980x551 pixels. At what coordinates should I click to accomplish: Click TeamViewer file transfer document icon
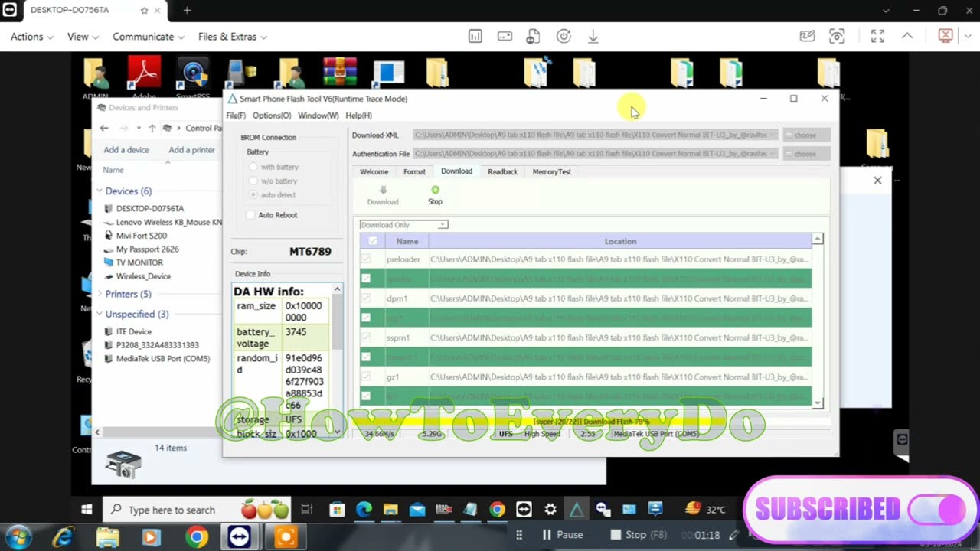point(534,37)
